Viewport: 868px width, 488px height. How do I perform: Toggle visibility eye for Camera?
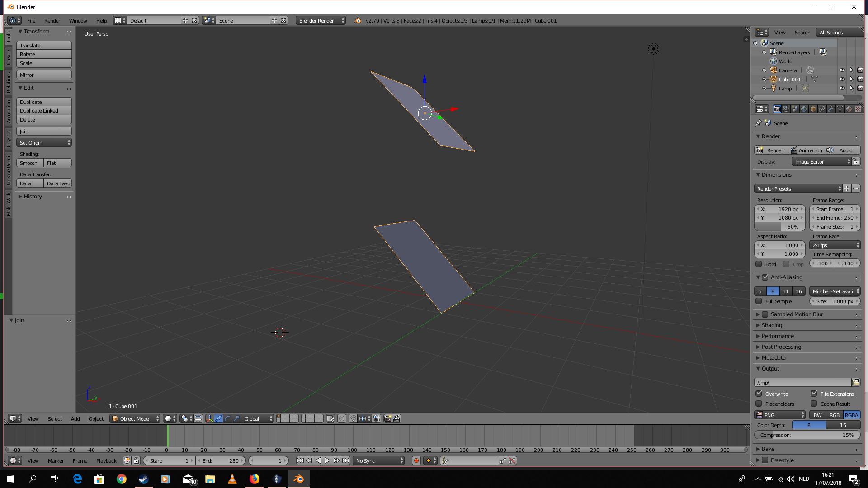842,70
